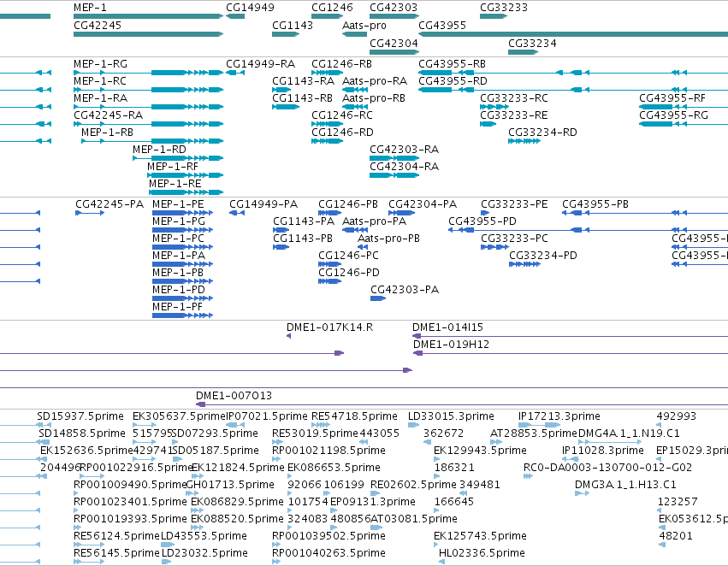The width and height of the screenshot is (728, 566).
Task: Click the CG42245 gene feature
Action: click(x=148, y=34)
